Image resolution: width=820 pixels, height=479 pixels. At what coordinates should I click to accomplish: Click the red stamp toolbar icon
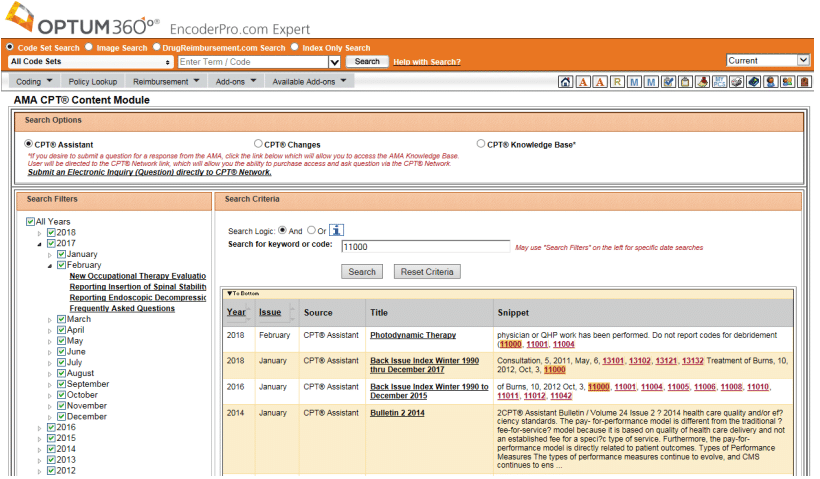pyautogui.click(x=702, y=82)
